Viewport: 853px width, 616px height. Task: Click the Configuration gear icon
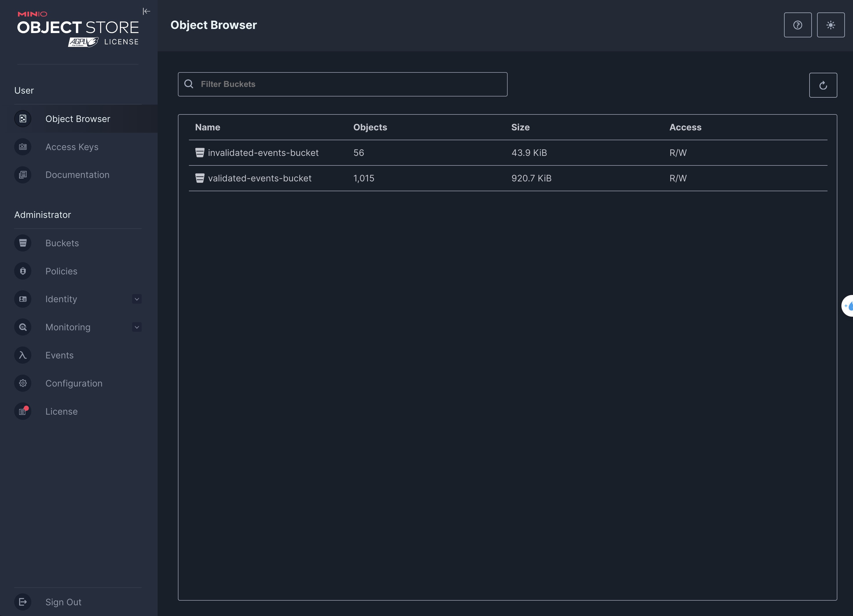[23, 383]
